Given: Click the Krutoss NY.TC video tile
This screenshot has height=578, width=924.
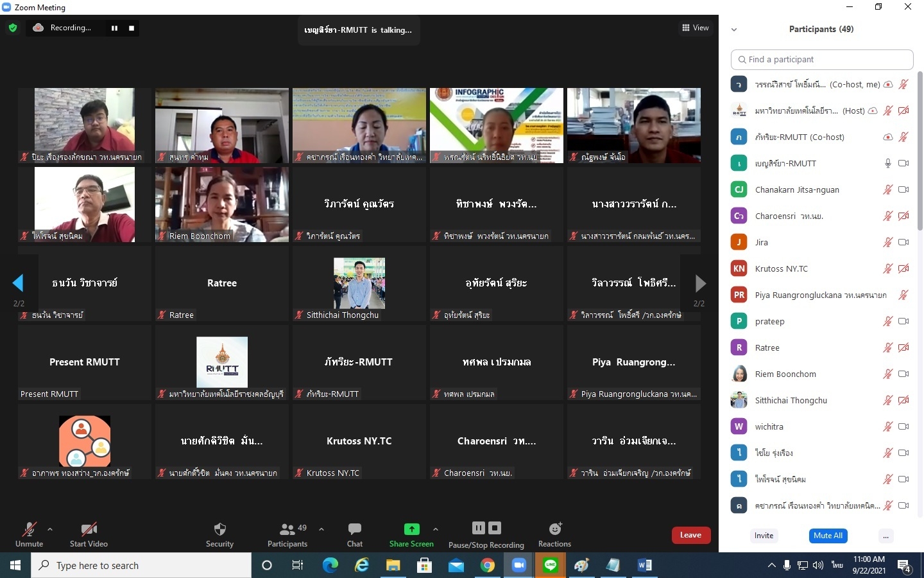Looking at the screenshot, I should [359, 441].
